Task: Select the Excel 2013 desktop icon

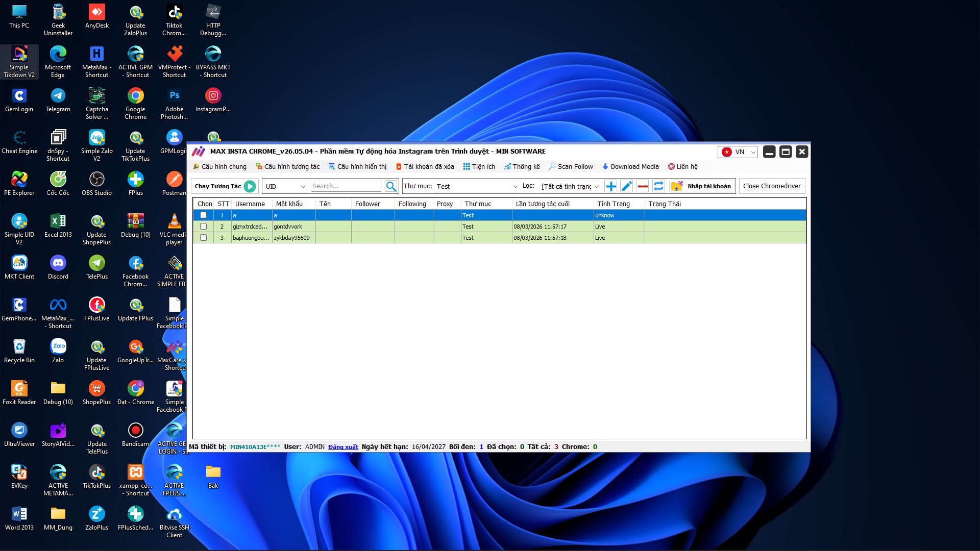Action: click(58, 226)
